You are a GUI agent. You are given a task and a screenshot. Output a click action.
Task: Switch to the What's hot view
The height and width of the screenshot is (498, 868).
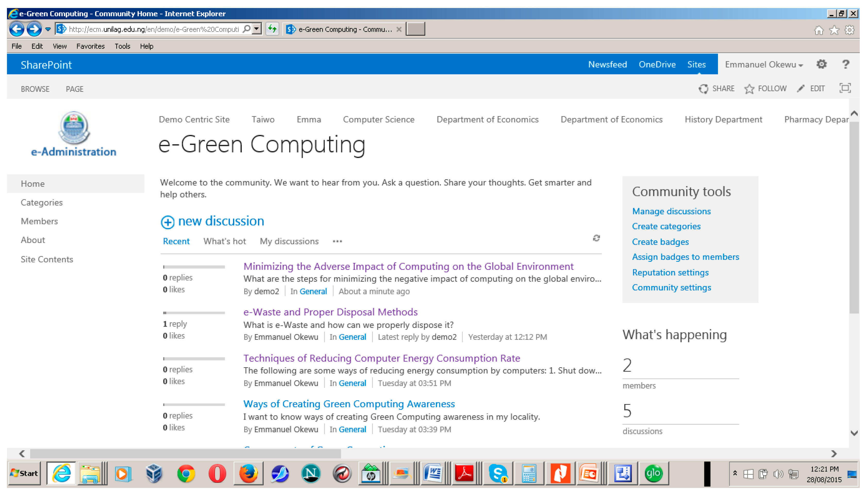224,241
